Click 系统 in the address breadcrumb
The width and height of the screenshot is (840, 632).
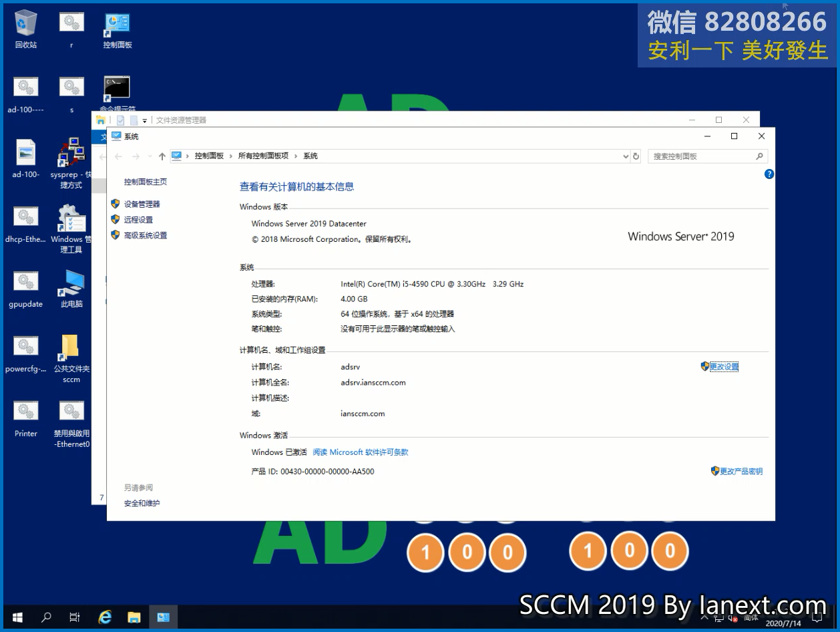(x=310, y=156)
